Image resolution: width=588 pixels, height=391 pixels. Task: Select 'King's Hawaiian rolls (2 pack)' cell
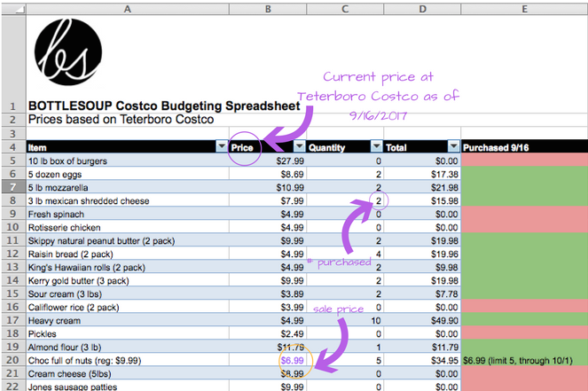(x=128, y=267)
